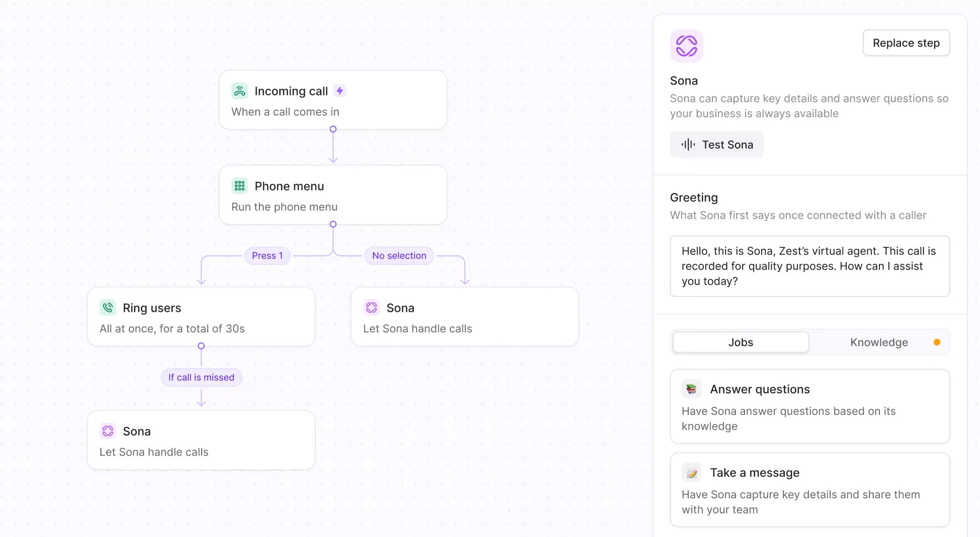Click the Test Sona button

(716, 145)
